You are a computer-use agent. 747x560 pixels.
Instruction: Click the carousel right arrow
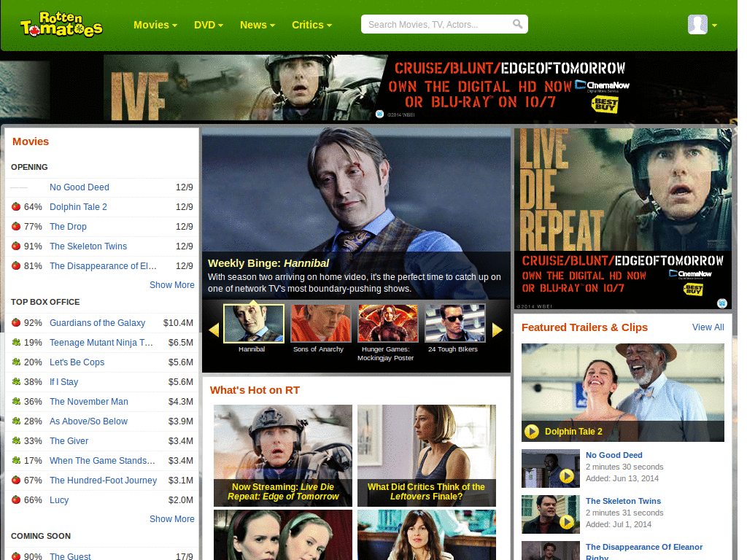(497, 330)
